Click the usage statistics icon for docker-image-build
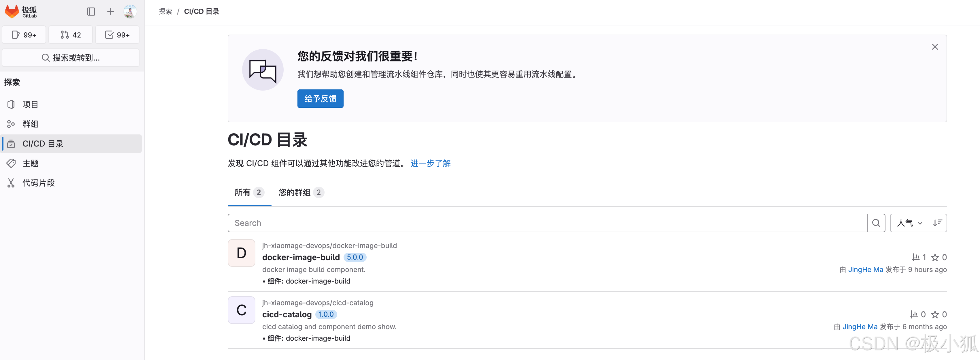This screenshot has height=360, width=980. (916, 257)
